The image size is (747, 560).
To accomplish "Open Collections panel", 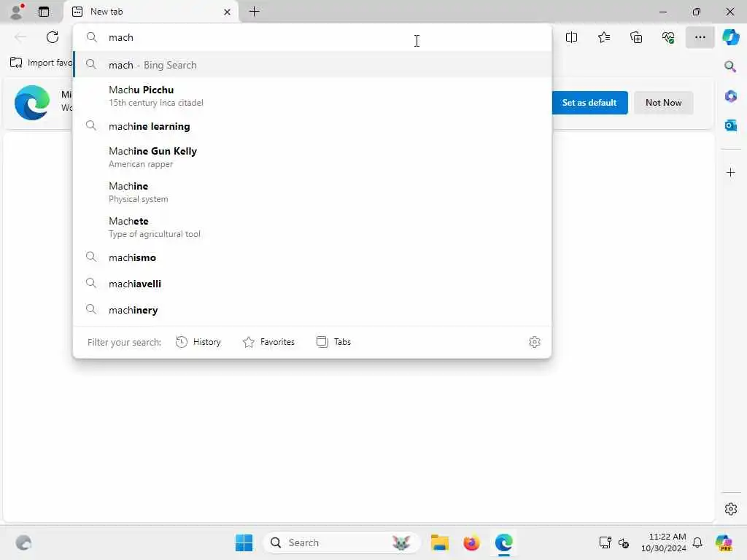I will pyautogui.click(x=636, y=37).
